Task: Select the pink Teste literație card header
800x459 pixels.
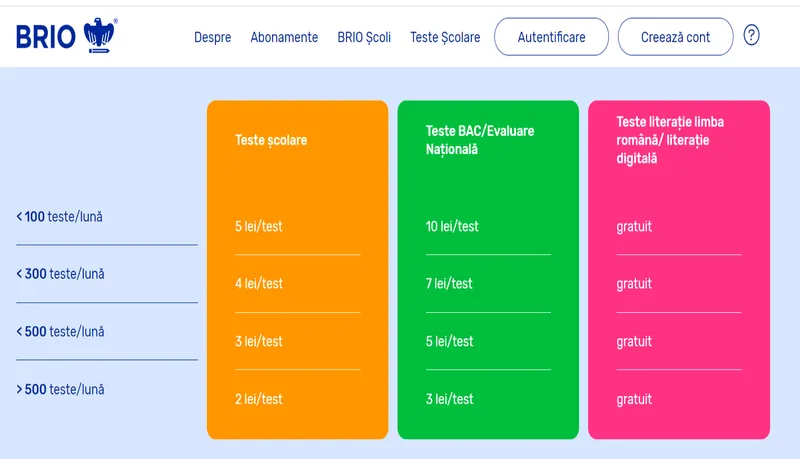Action: tap(670, 140)
